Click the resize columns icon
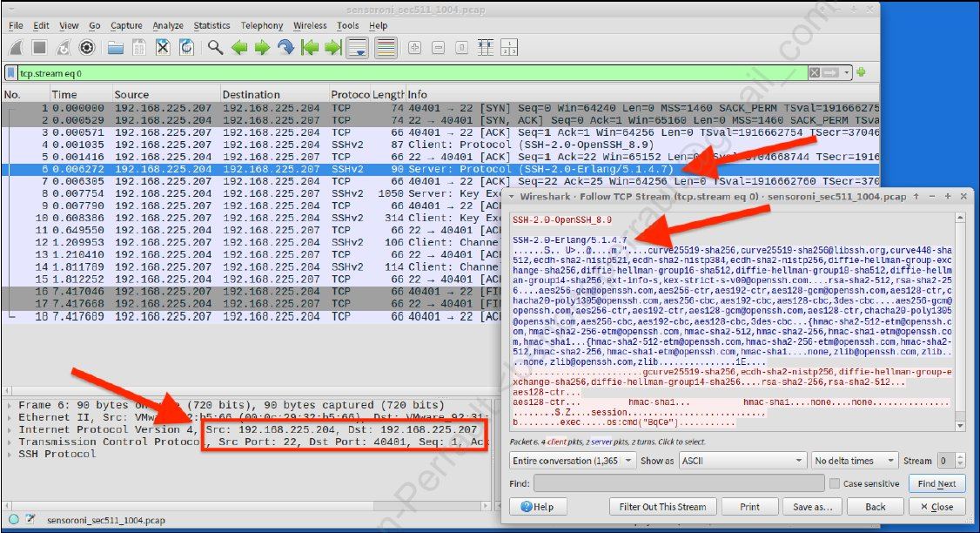980x533 pixels. tap(486, 48)
